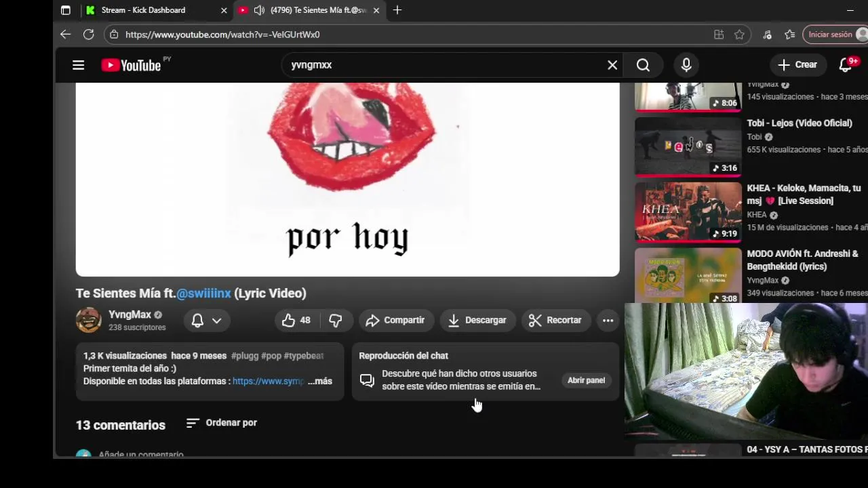The image size is (868, 488).
Task: Start voice search with microphone
Action: tap(686, 65)
